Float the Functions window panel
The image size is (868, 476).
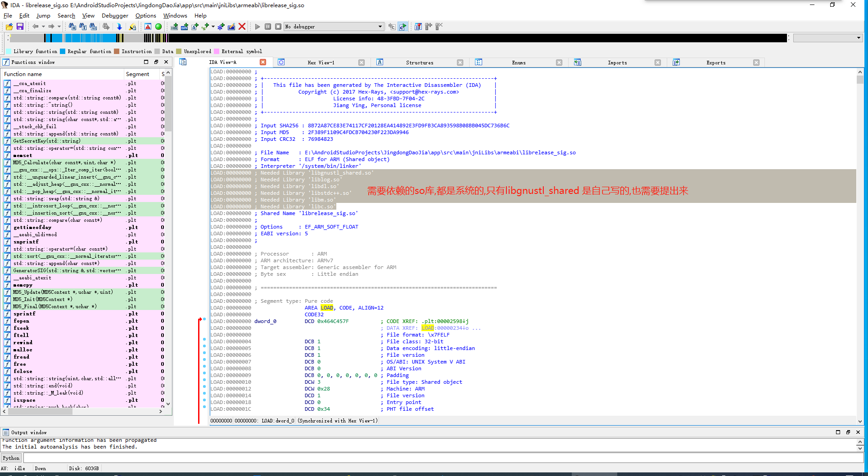point(156,62)
